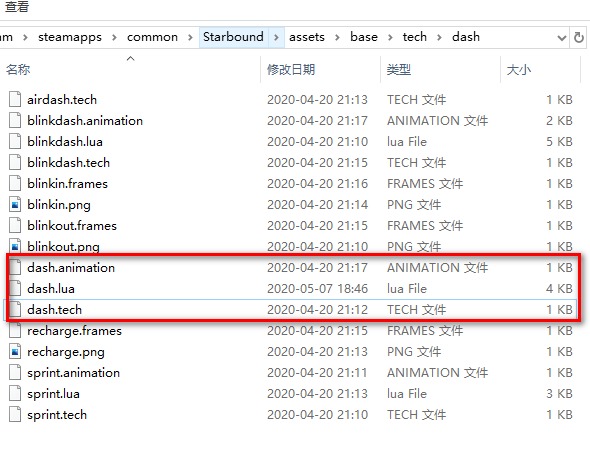Click the date 2020-05-07 18:46 of dash.lua
This screenshot has height=459, width=590.
point(317,289)
